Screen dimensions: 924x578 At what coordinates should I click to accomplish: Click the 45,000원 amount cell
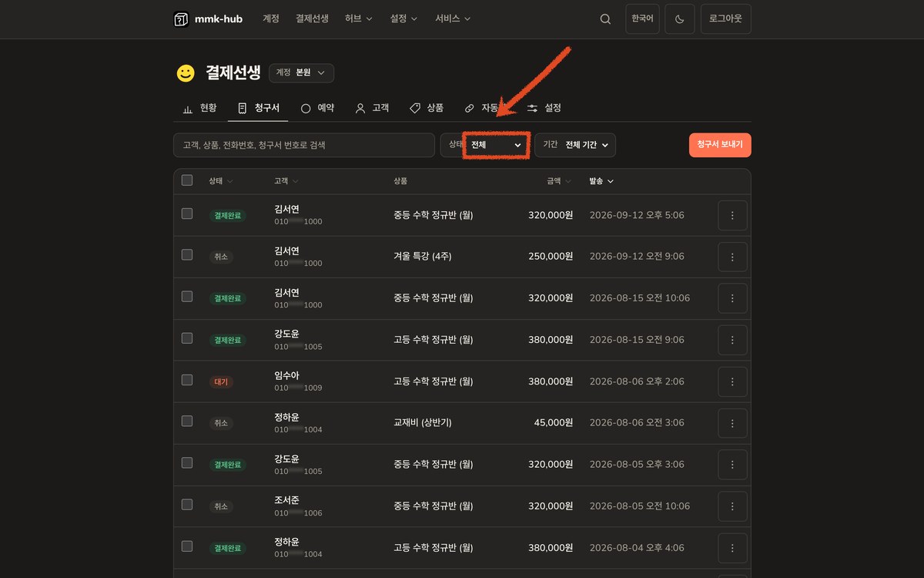click(x=554, y=422)
